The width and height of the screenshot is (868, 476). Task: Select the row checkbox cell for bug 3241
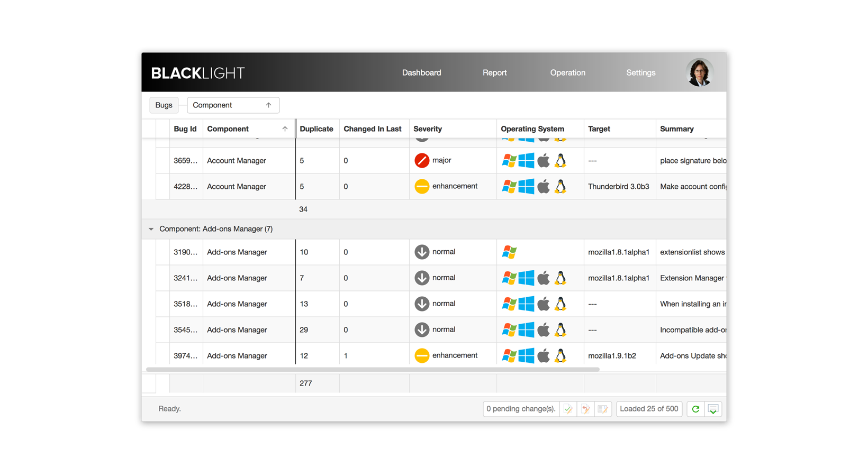click(x=162, y=278)
